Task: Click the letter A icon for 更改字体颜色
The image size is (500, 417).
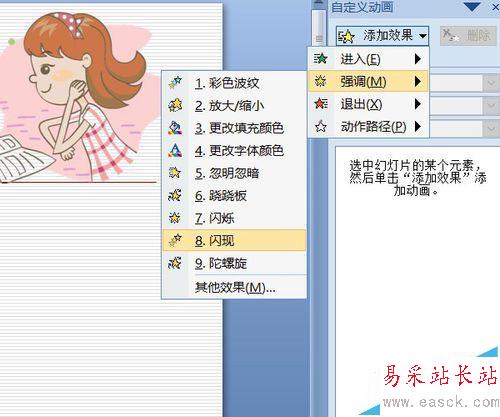Action: point(175,150)
